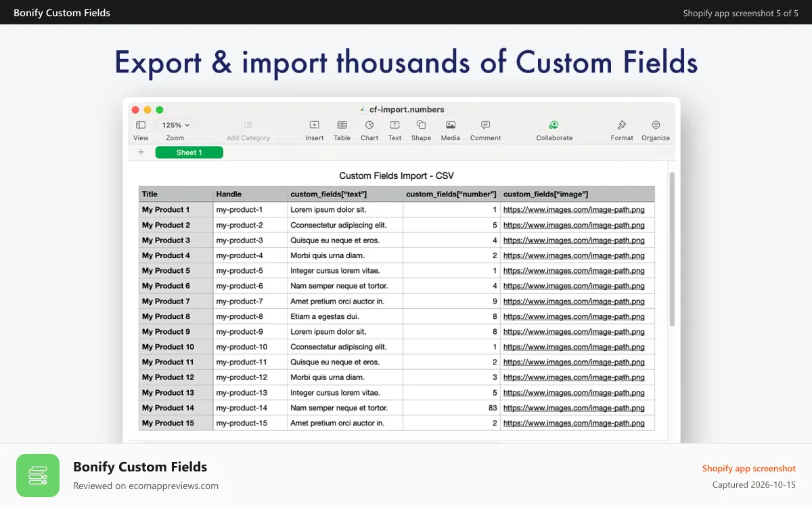Open the Organize panel
812x508 pixels.
click(656, 125)
